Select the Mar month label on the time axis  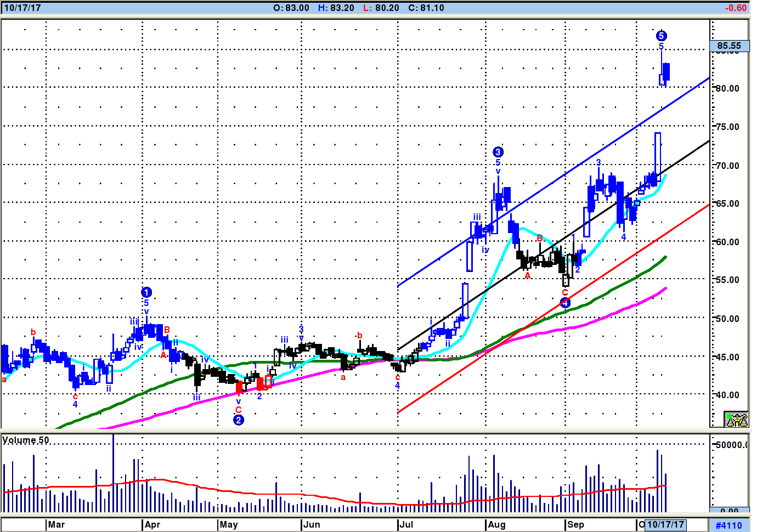click(x=56, y=524)
